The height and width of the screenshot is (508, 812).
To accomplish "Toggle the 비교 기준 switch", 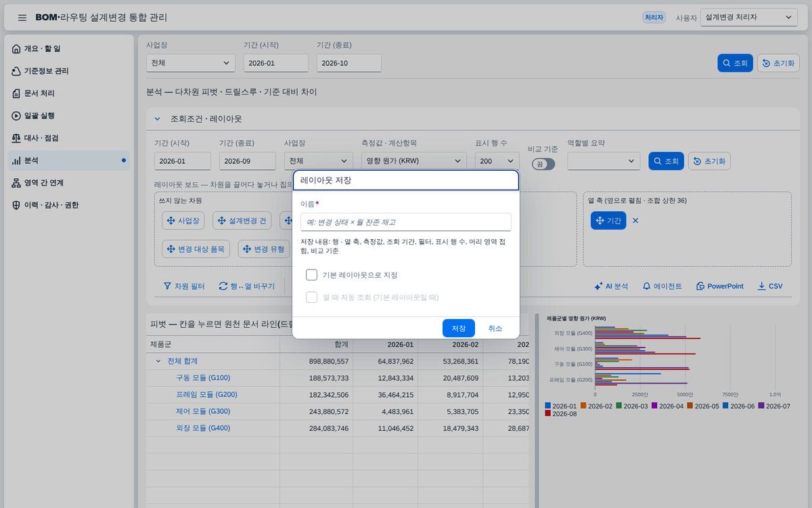I will point(543,164).
